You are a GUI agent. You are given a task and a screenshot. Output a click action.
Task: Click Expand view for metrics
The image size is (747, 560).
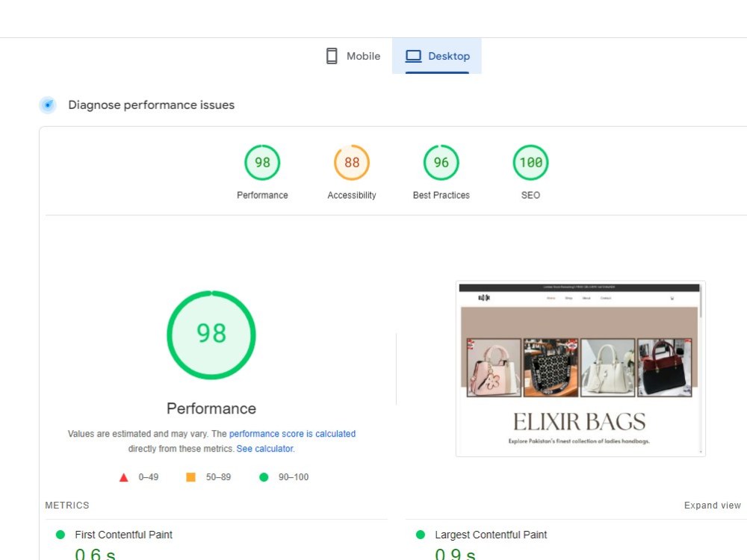(x=712, y=505)
